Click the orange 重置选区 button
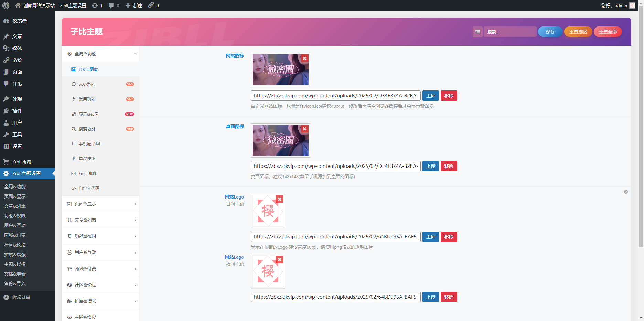This screenshot has height=321, width=644. pos(578,32)
